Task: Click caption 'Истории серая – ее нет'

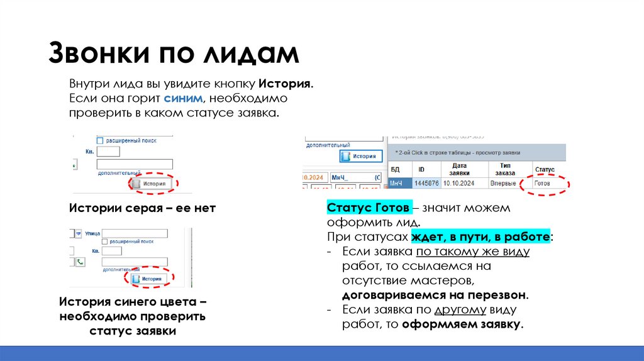Action: (x=142, y=208)
